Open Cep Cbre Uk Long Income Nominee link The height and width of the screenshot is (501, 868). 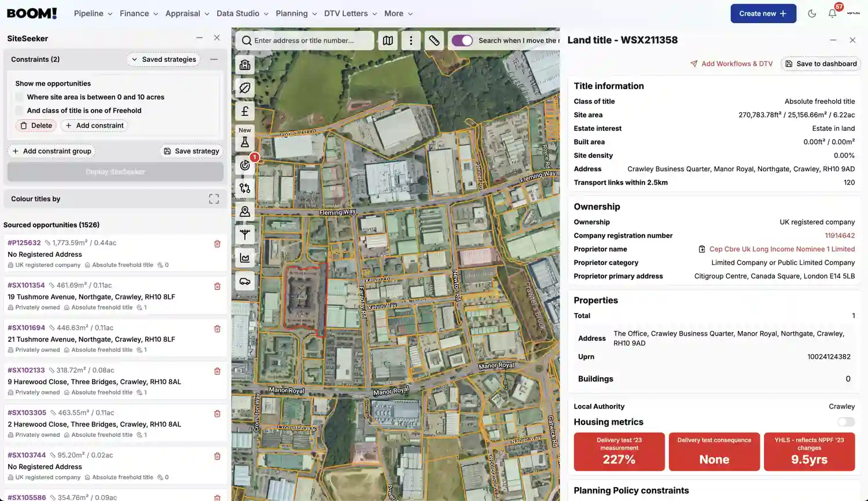[x=782, y=249]
